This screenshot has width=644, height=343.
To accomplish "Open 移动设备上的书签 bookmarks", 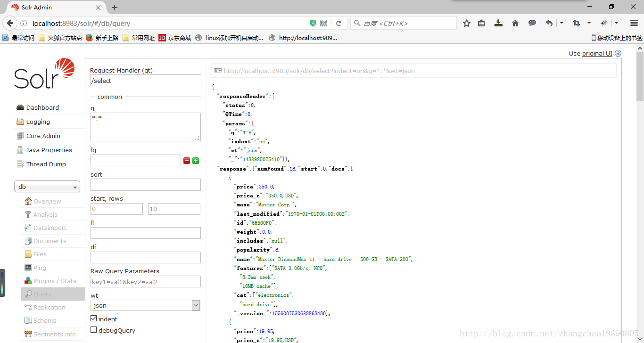I will (617, 38).
